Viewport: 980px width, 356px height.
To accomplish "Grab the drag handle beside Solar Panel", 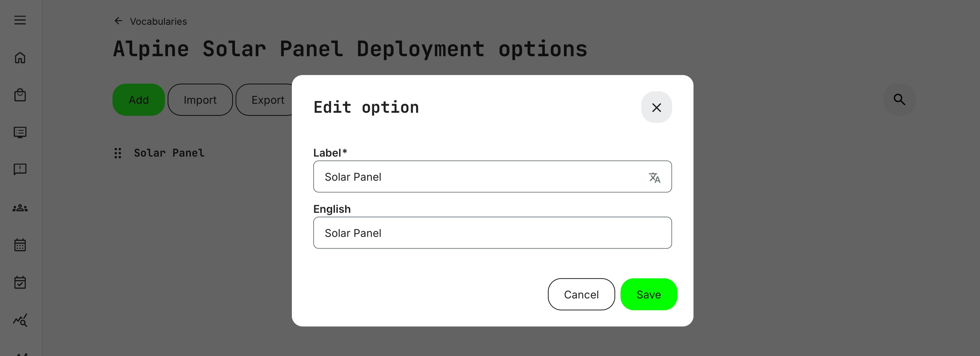I will pyautogui.click(x=117, y=153).
